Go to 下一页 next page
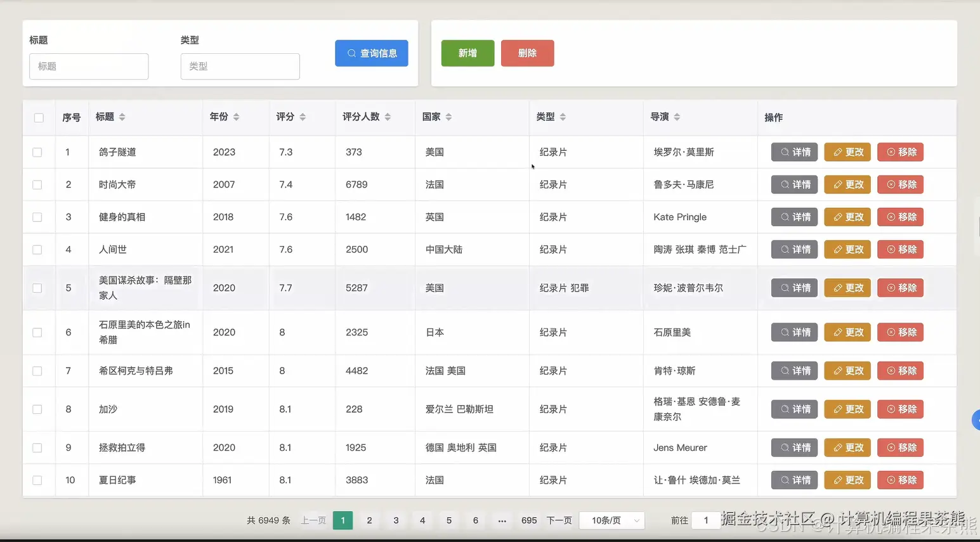Image resolution: width=980 pixels, height=542 pixels. pyautogui.click(x=559, y=520)
